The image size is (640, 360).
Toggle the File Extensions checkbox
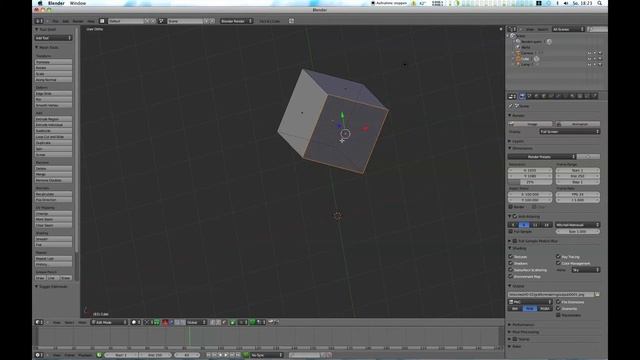(558, 302)
